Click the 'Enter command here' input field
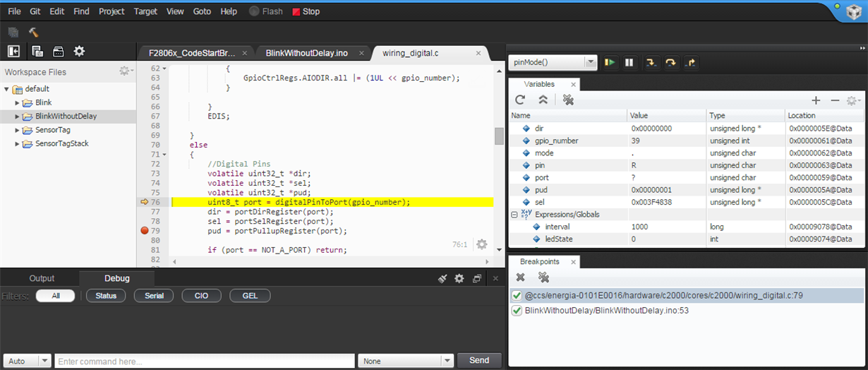 coord(205,361)
